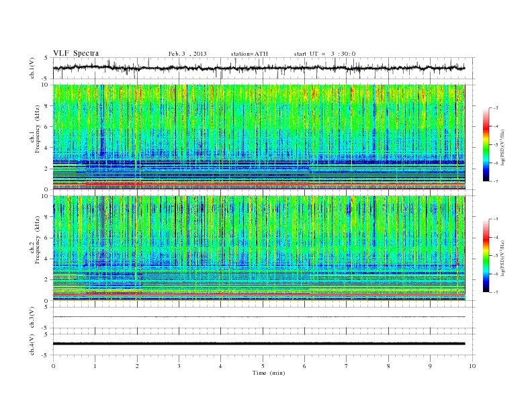
Task: Click time axis tick label "8"
Action: (x=388, y=366)
